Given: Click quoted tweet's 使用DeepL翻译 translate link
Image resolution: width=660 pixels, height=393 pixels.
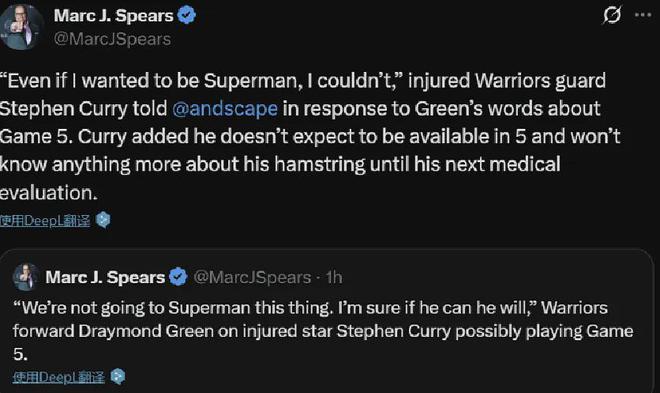Looking at the screenshot, I should pyautogui.click(x=59, y=377).
